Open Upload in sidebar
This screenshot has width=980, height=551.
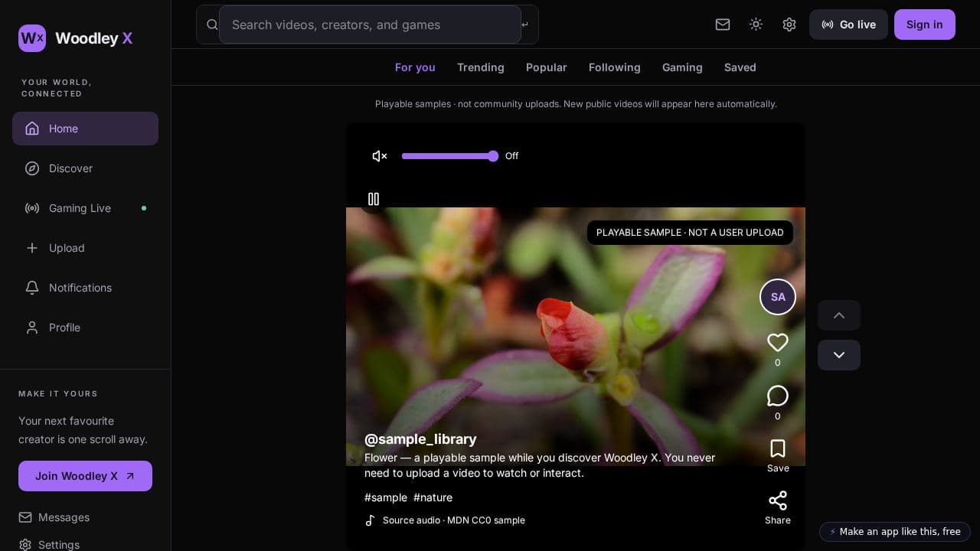(x=85, y=248)
